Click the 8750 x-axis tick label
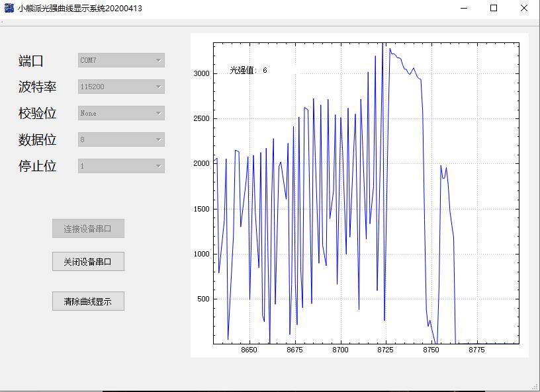Viewport: 540px width, 392px height. coord(431,350)
